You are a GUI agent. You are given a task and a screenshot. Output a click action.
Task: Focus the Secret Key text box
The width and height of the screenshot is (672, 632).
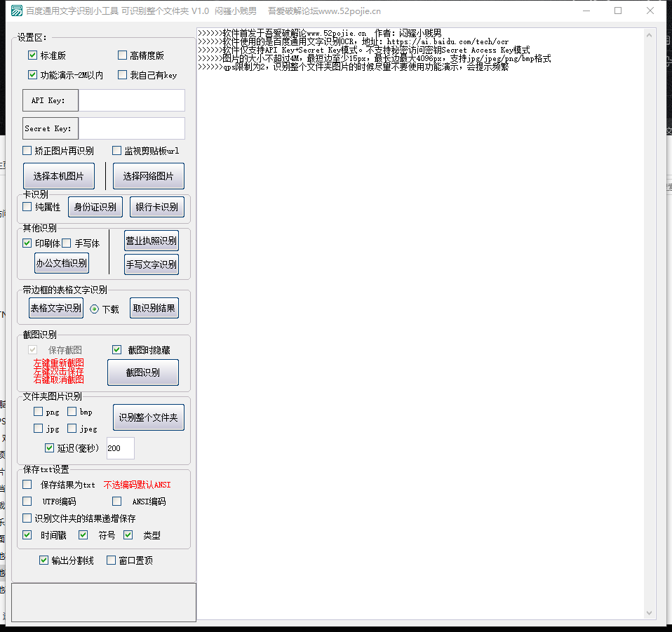click(x=131, y=128)
